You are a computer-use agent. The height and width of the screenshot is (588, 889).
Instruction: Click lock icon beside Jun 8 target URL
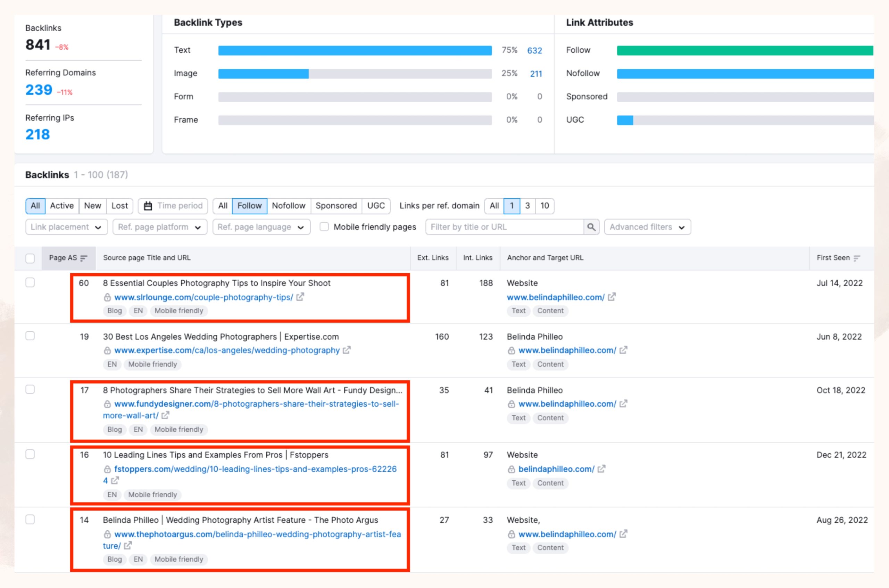tap(512, 350)
